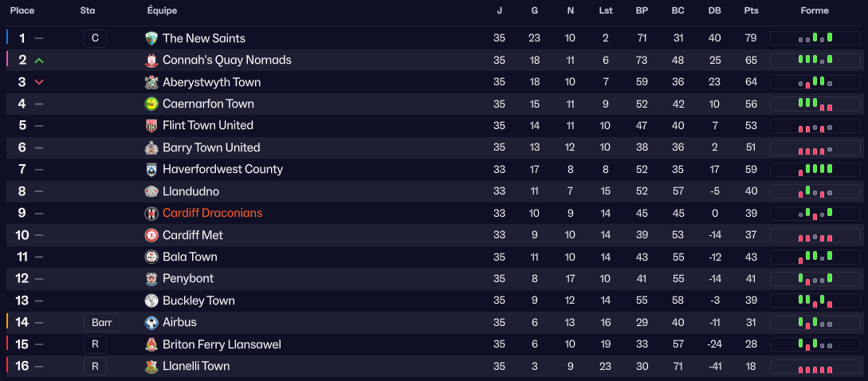The image size is (868, 381).
Task: Open Barry Town United team link
Action: (211, 147)
